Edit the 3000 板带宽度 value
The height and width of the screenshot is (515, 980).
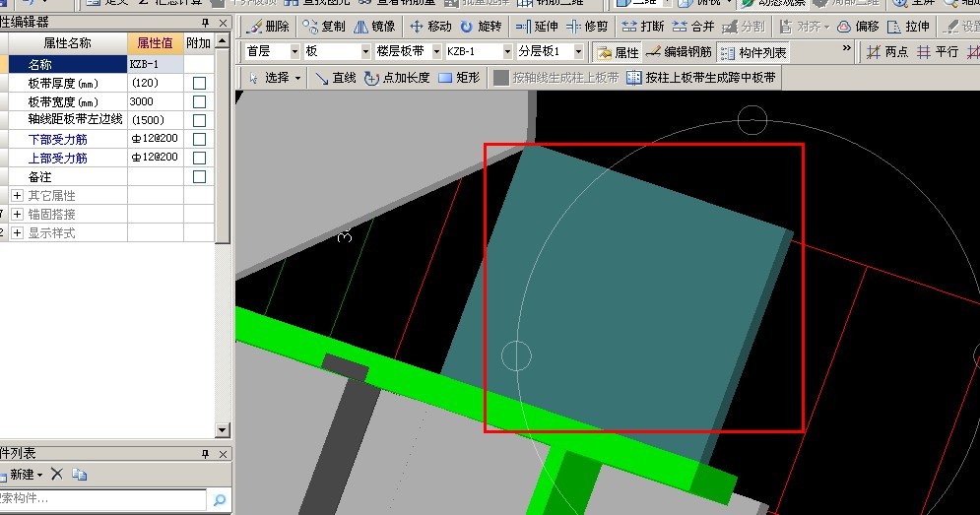[x=156, y=101]
